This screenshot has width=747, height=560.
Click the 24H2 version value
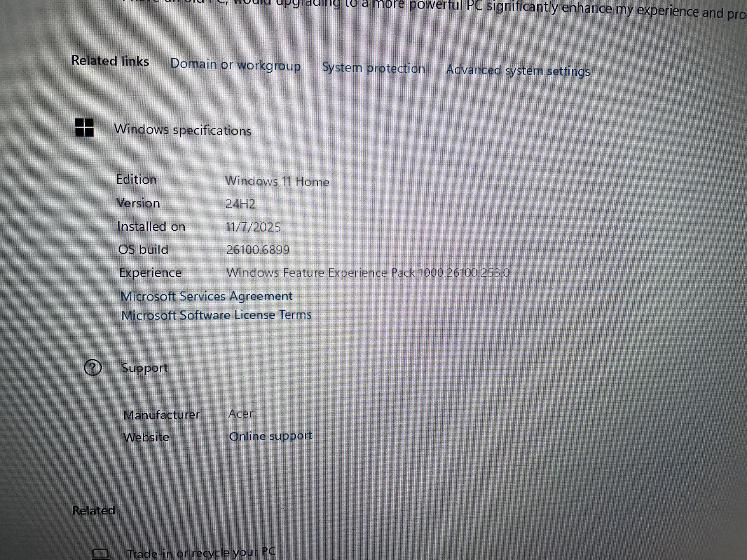pyautogui.click(x=240, y=204)
